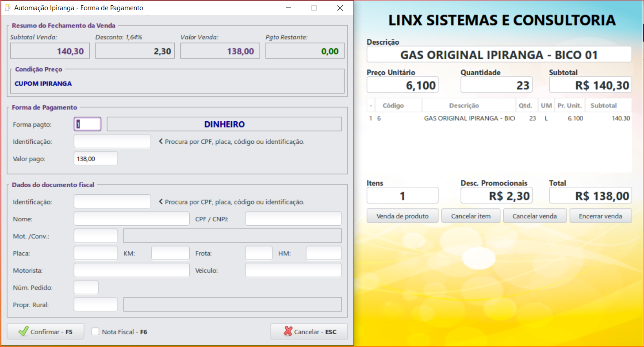Screen dimensions: 644x347
Task: Click the Subtotal column header in item table
Action: 608,105
